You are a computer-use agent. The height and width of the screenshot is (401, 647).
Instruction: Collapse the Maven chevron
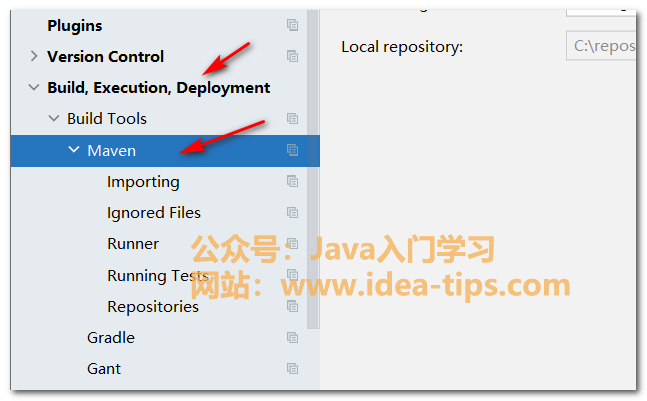[73, 150]
